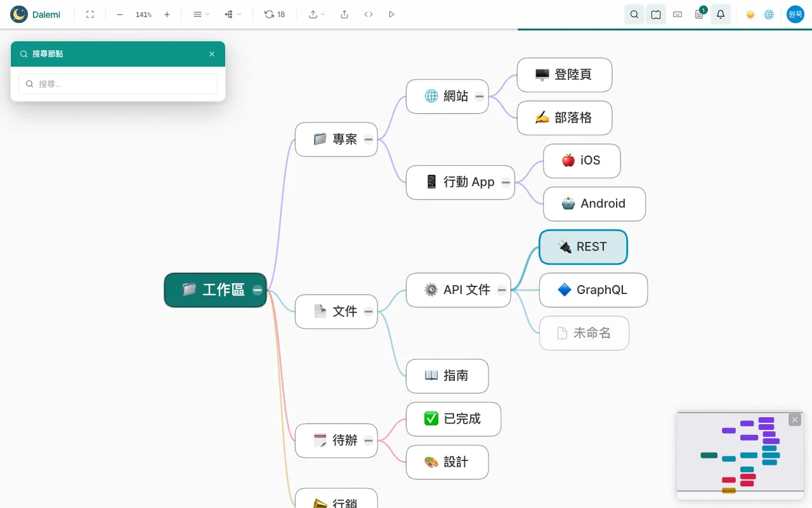Click the fullscreen icon in the toolbar
This screenshot has height=508, width=812.
pos(90,14)
